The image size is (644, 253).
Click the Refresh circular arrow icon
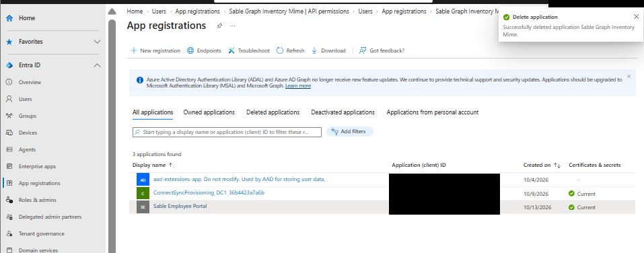tap(280, 50)
